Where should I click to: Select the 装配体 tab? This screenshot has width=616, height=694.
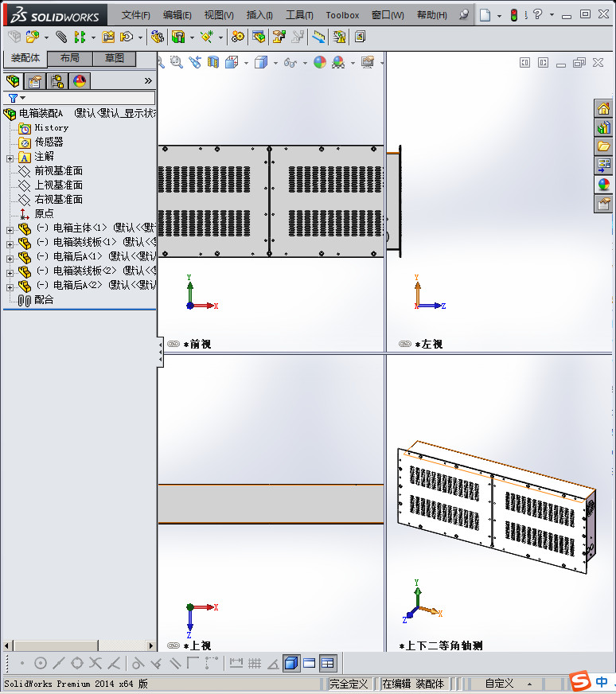coord(25,58)
